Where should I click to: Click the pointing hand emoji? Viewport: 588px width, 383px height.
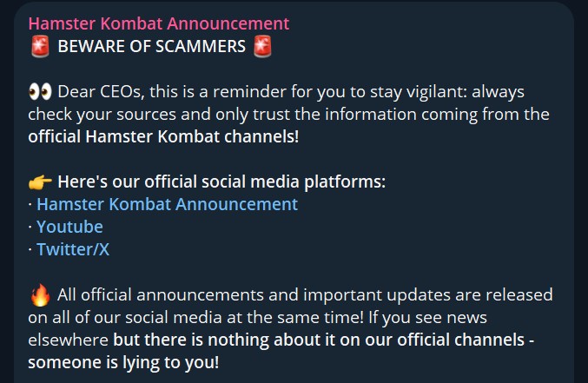[40, 182]
